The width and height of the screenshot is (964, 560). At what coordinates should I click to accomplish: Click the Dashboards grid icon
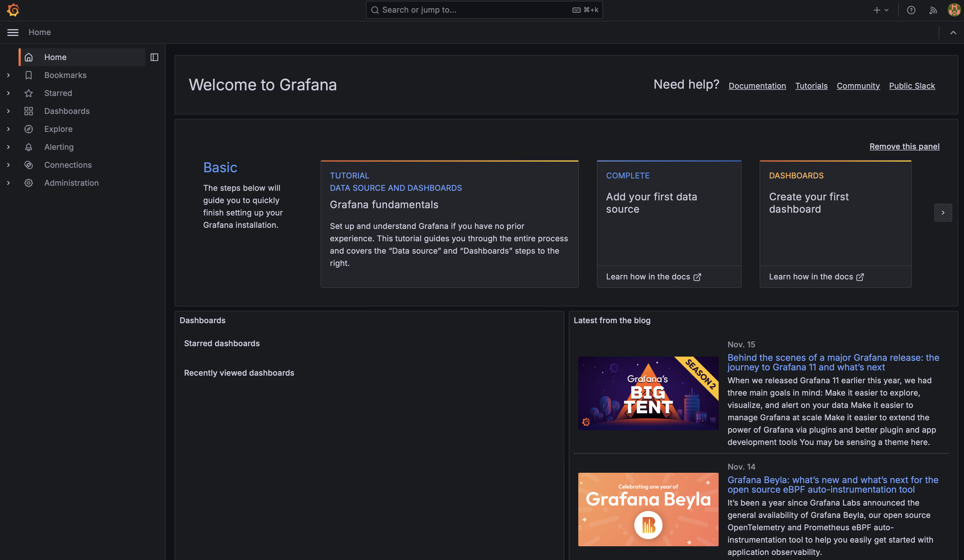pos(29,111)
